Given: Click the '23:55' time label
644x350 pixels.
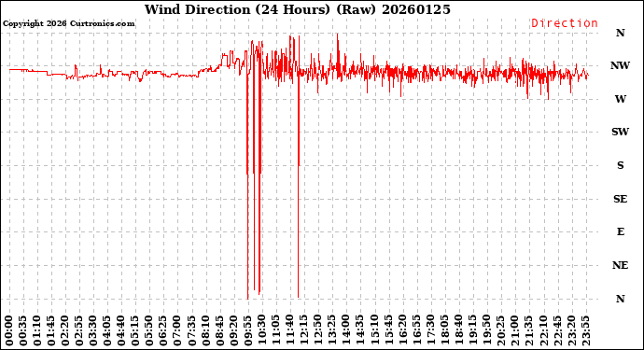Looking at the screenshot, I should [585, 330].
